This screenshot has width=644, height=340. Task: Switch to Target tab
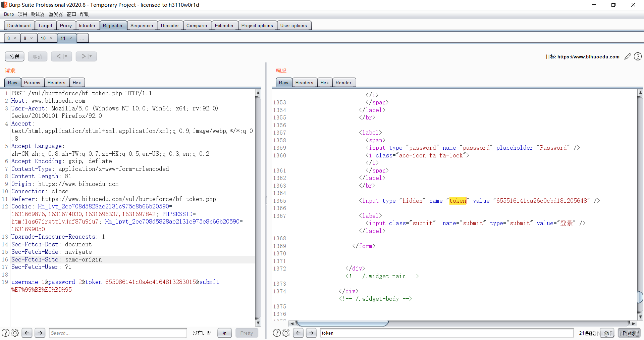pos(45,26)
